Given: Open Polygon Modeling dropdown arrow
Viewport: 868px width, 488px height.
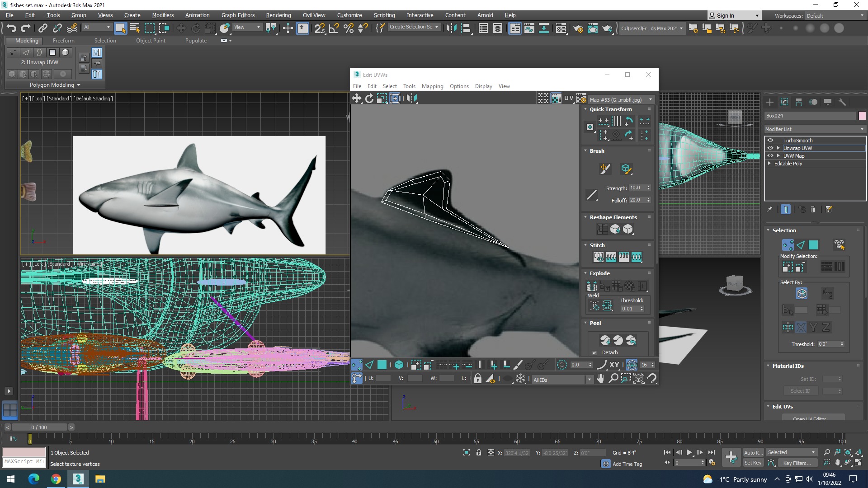Looking at the screenshot, I should tap(79, 85).
